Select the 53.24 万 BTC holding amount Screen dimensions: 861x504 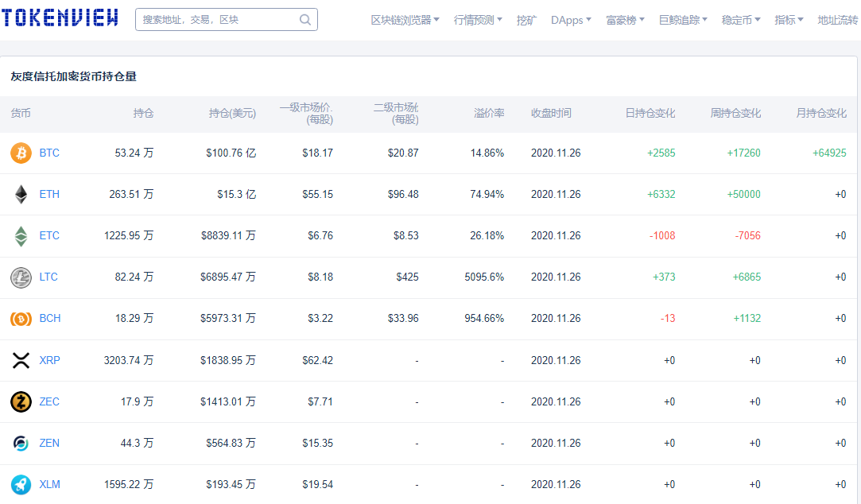[x=134, y=153]
